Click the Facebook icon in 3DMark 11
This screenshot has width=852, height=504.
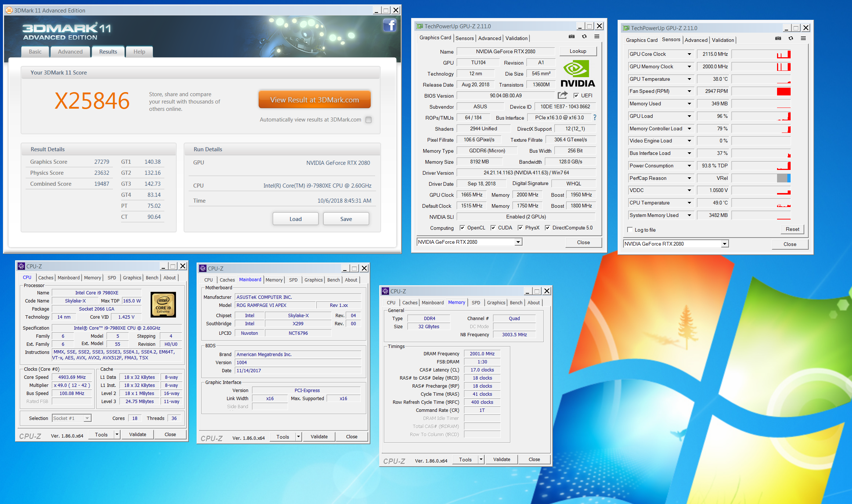click(389, 25)
